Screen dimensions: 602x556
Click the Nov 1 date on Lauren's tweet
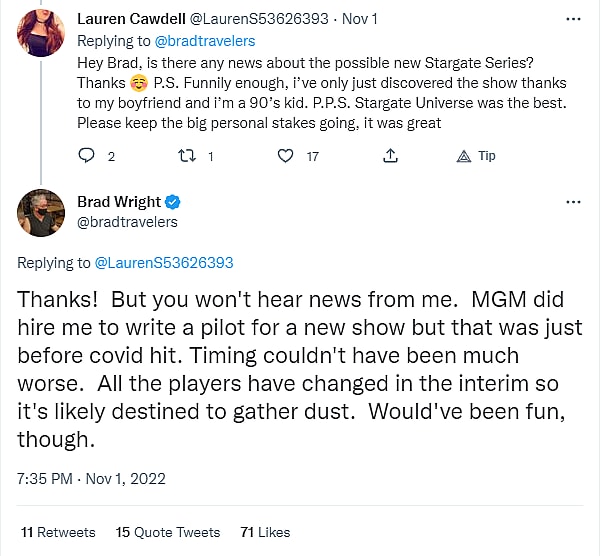click(353, 19)
